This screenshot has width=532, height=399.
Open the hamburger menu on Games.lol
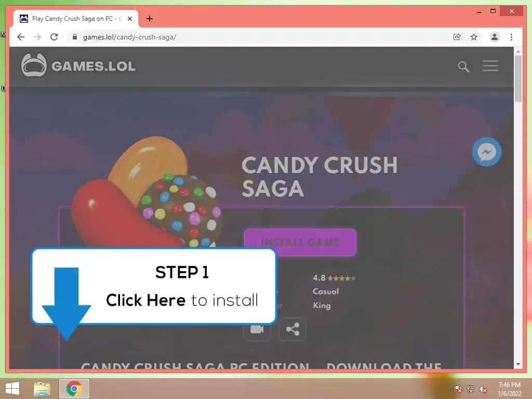490,66
